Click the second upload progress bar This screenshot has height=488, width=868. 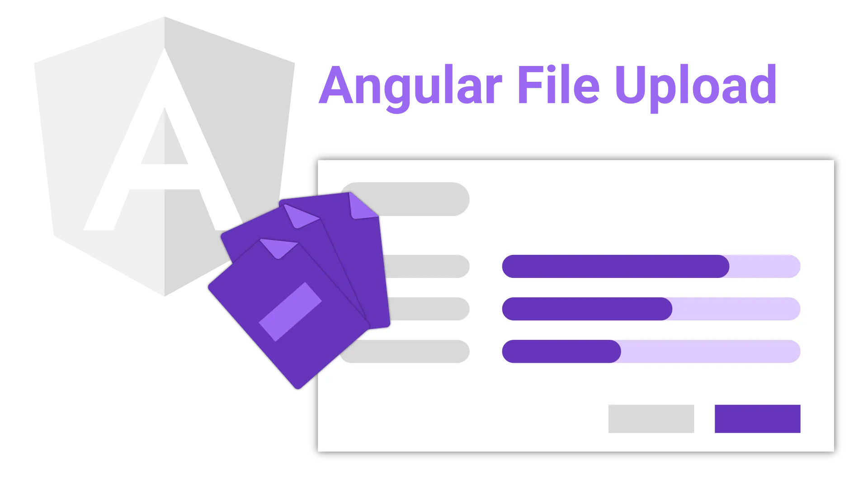click(650, 309)
